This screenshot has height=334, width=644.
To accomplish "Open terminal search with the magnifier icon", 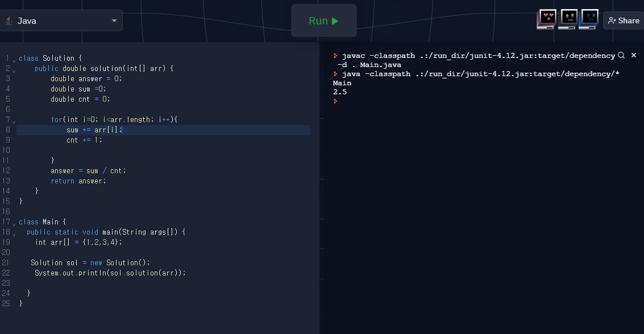I will (x=621, y=55).
